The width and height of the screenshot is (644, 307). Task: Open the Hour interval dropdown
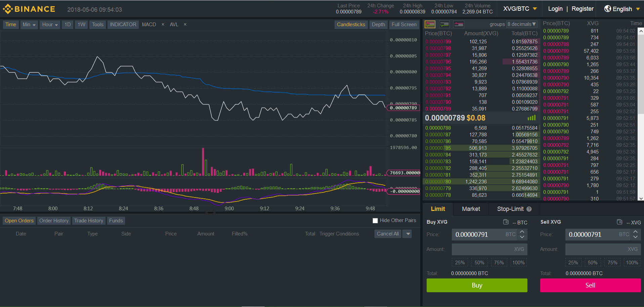coord(50,25)
